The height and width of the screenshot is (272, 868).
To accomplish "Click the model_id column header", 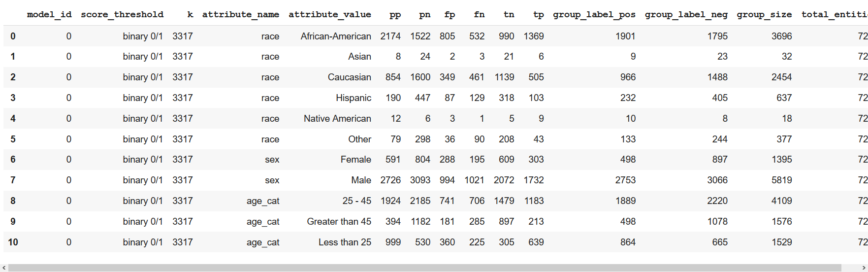I will (49, 15).
